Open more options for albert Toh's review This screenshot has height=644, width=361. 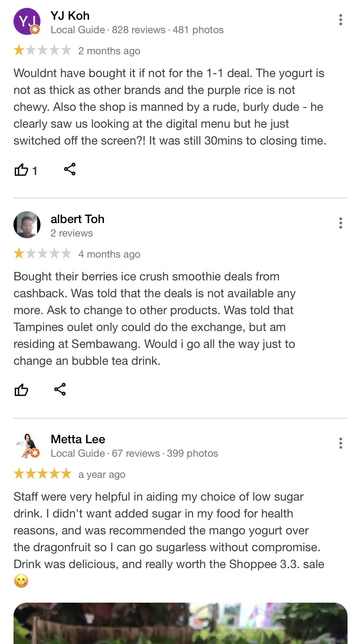tap(340, 223)
